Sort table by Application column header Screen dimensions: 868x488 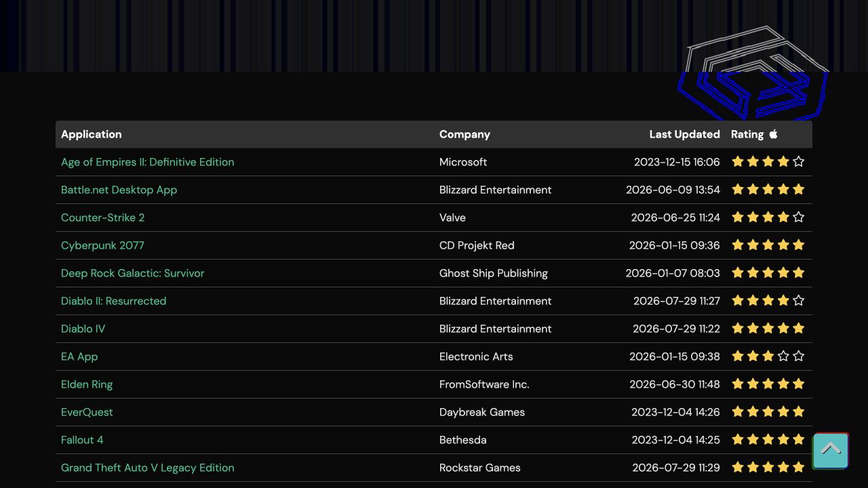click(x=92, y=134)
